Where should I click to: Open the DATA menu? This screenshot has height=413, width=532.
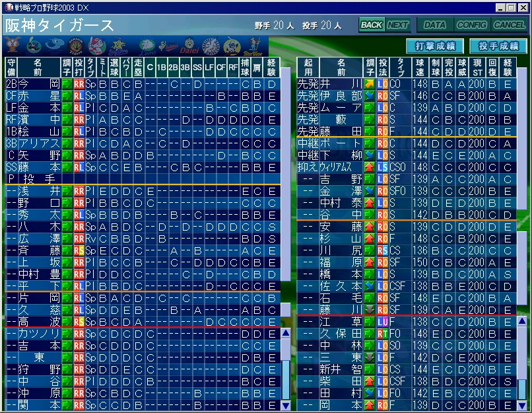[434, 25]
